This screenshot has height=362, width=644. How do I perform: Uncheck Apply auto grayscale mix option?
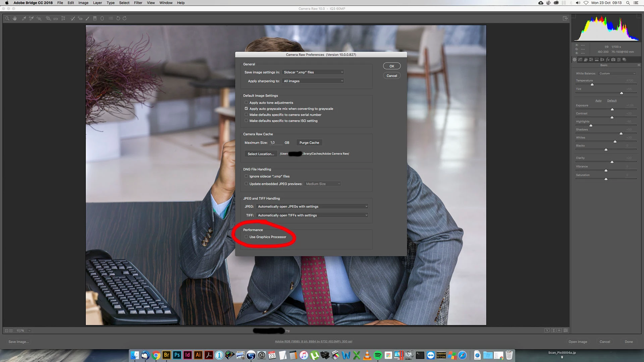click(x=246, y=109)
